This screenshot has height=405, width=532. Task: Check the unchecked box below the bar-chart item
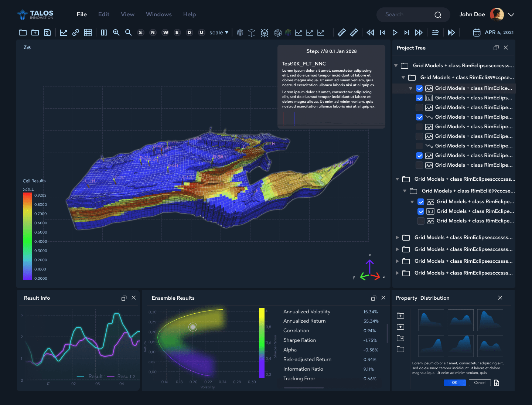tap(419, 108)
